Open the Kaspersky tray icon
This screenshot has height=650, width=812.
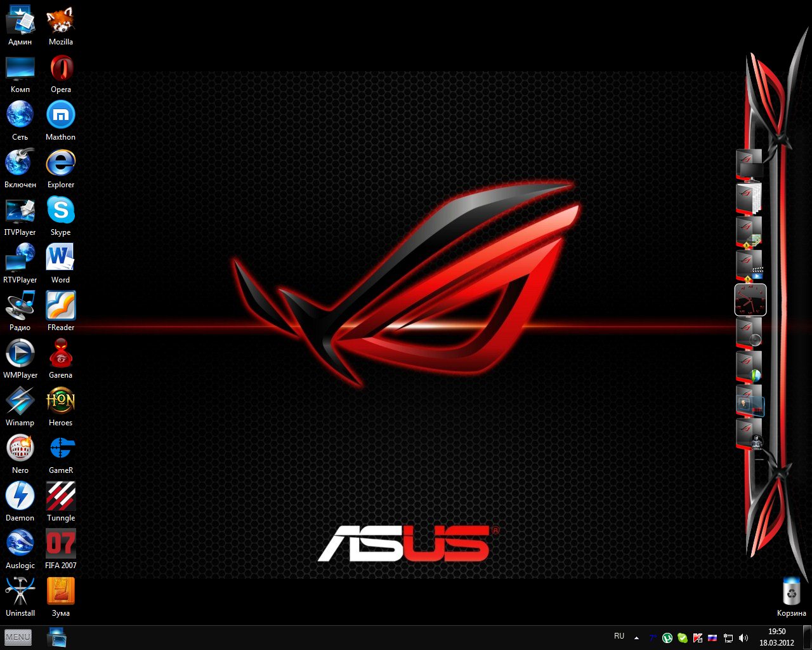698,638
